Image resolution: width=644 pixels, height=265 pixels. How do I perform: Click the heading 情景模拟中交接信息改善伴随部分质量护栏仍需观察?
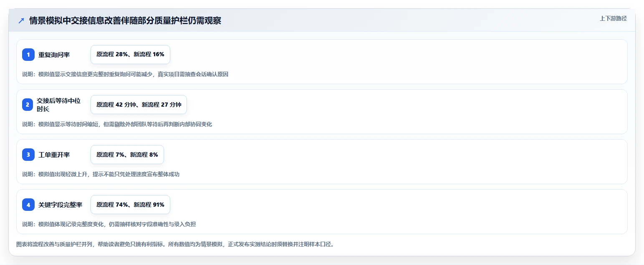(x=125, y=20)
